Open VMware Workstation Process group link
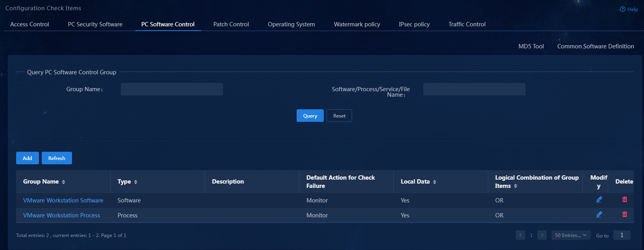 pos(62,215)
